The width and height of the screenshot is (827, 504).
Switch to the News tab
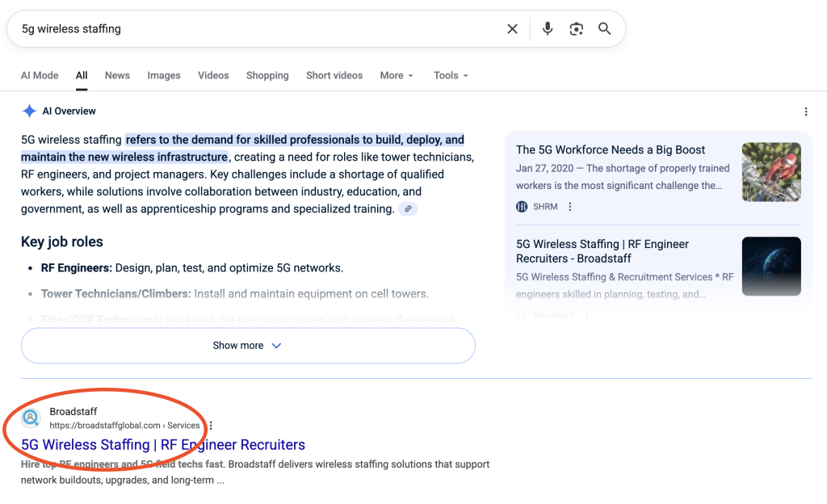click(x=117, y=75)
